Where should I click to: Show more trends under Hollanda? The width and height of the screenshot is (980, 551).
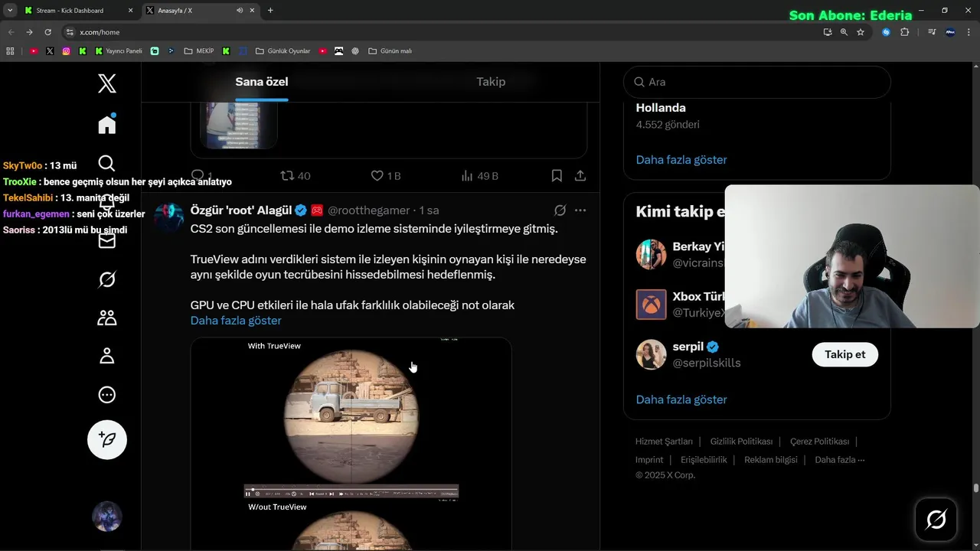(681, 160)
